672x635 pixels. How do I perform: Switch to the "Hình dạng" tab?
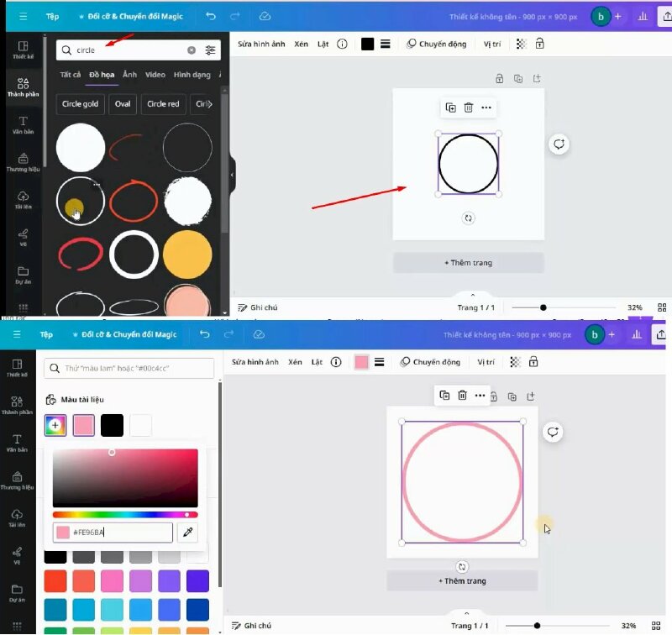click(192, 75)
